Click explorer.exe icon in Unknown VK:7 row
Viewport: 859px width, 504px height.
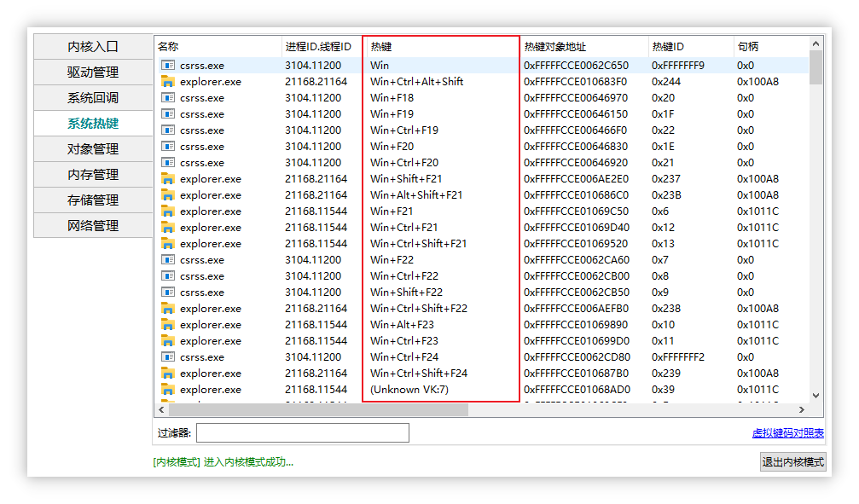168,390
